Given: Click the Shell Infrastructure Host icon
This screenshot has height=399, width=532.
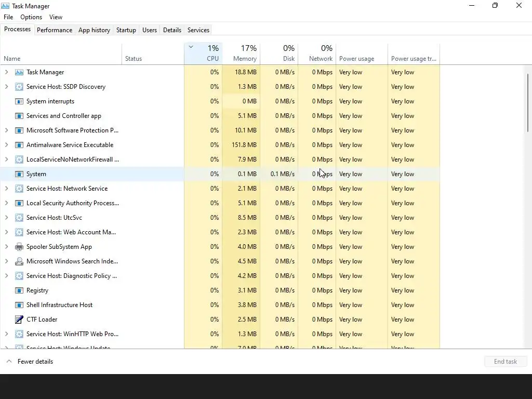Looking at the screenshot, I should point(19,305).
